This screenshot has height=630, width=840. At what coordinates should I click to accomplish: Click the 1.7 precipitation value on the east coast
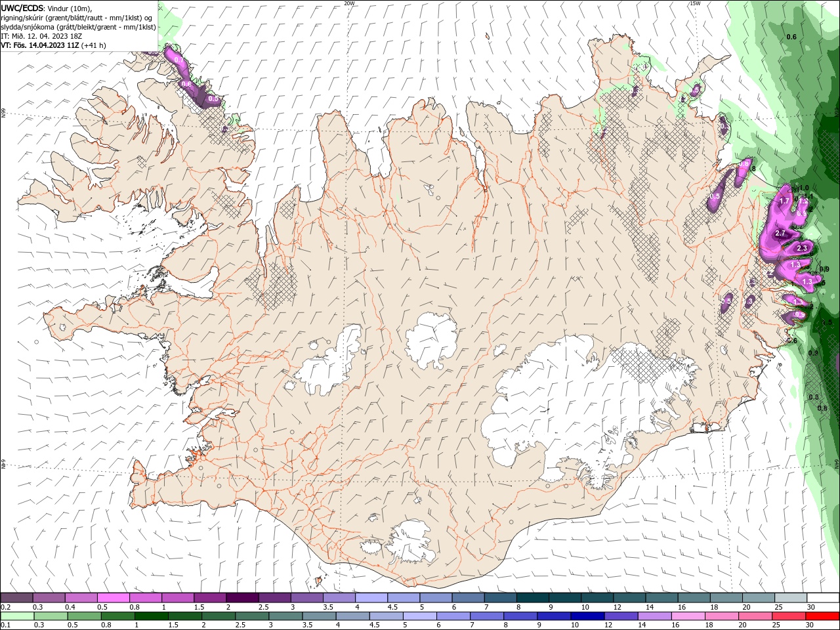coord(784,201)
